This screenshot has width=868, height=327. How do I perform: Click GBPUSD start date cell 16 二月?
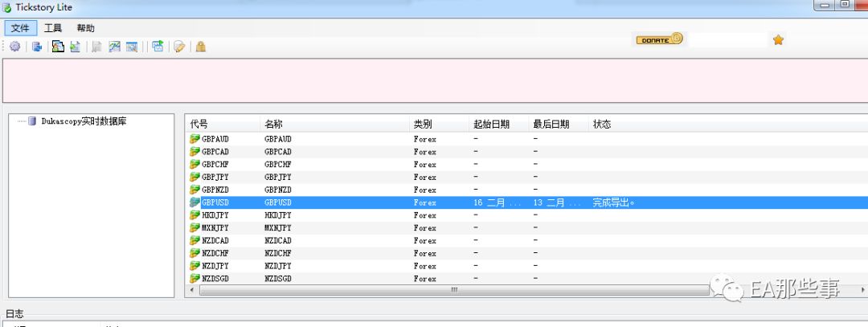pyautogui.click(x=497, y=203)
